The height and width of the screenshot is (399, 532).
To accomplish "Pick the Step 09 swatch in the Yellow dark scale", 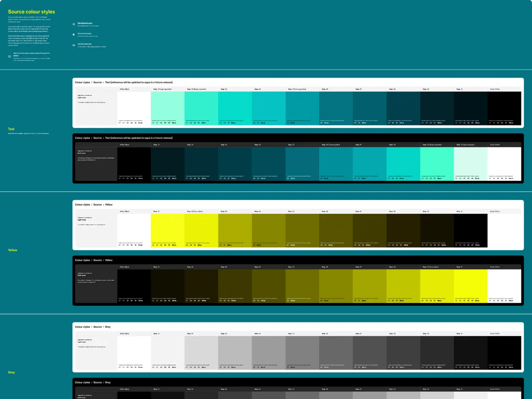I will [437, 286].
